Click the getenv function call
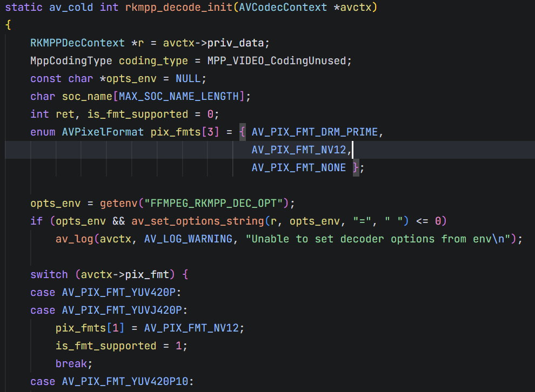 [119, 203]
